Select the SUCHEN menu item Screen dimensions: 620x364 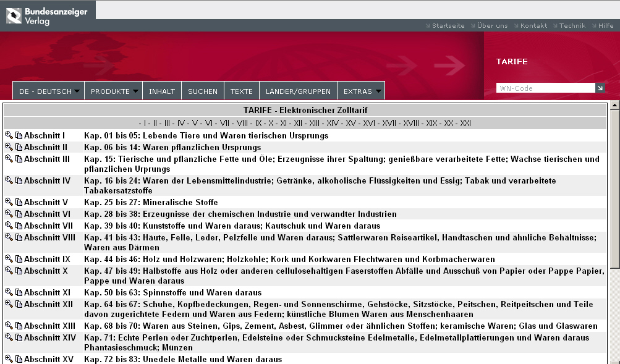click(203, 91)
